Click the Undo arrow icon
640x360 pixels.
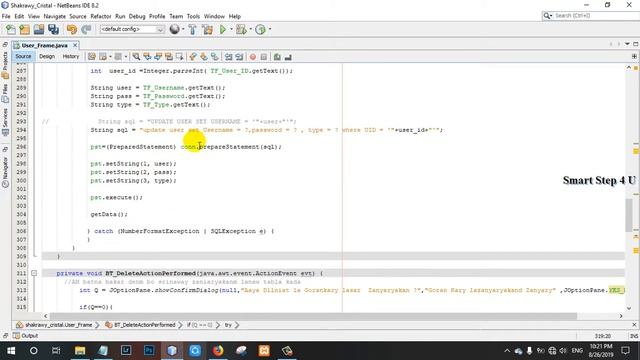[x=72, y=29]
